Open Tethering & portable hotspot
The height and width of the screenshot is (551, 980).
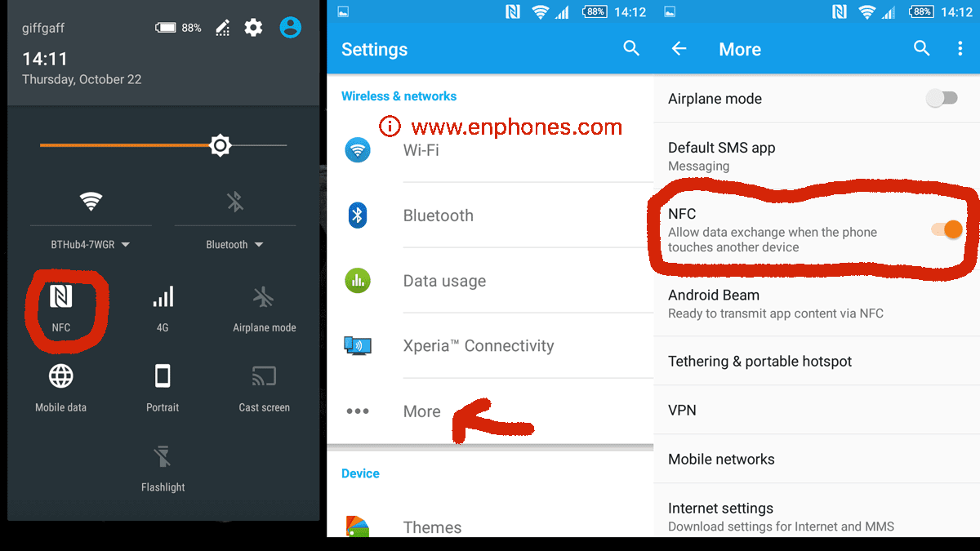click(817, 362)
